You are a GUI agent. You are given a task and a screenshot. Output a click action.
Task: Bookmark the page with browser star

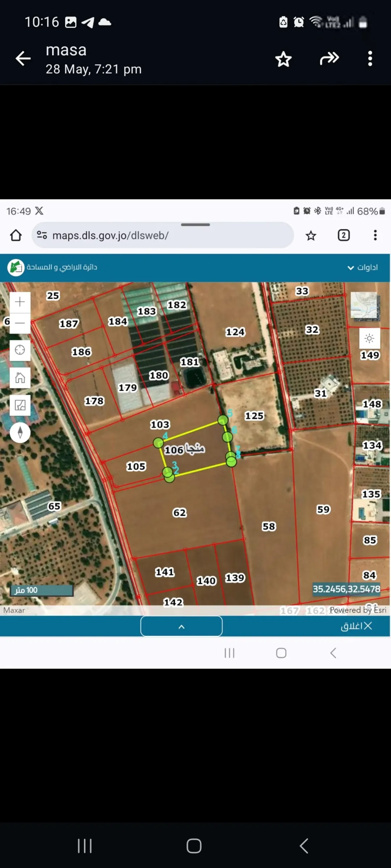(311, 236)
